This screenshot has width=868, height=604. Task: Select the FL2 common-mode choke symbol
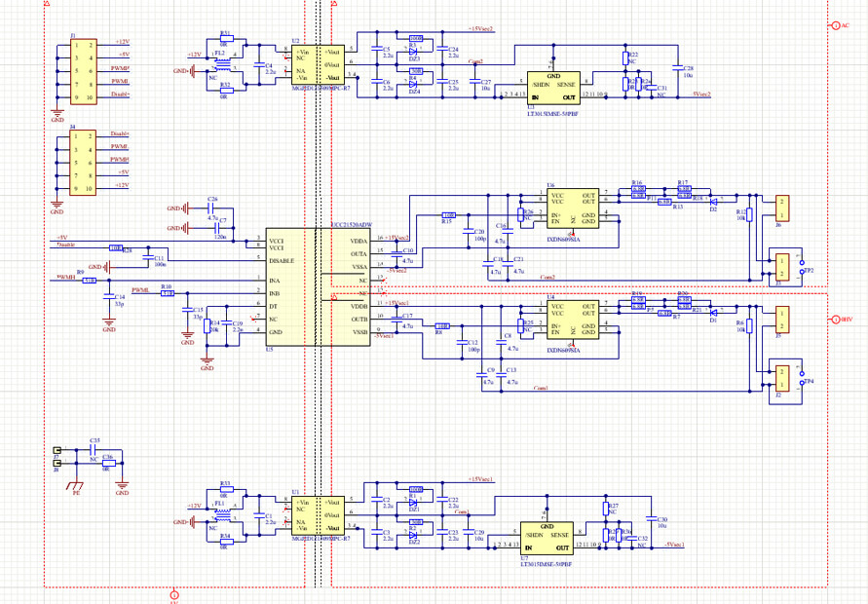[x=223, y=64]
